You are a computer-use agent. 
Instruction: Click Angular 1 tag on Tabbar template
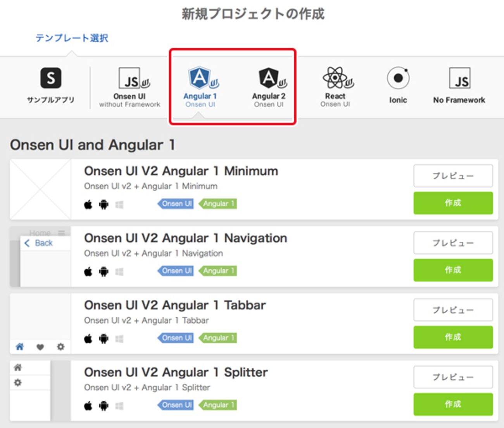point(218,338)
